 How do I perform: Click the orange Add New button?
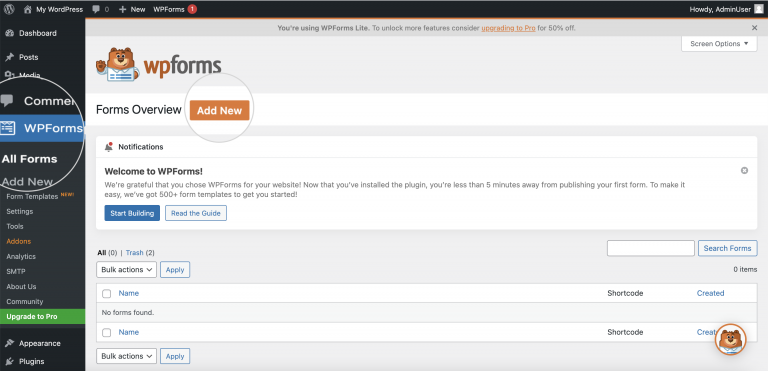point(219,110)
